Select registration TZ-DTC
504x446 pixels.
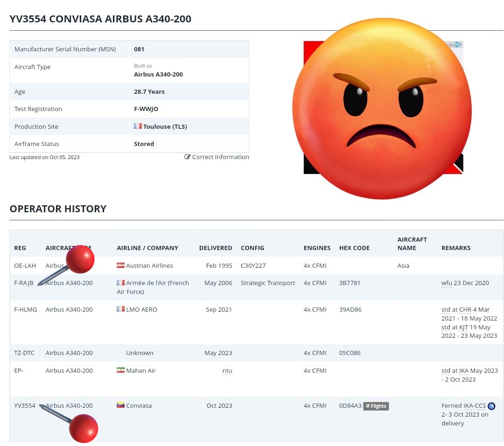tap(24, 353)
